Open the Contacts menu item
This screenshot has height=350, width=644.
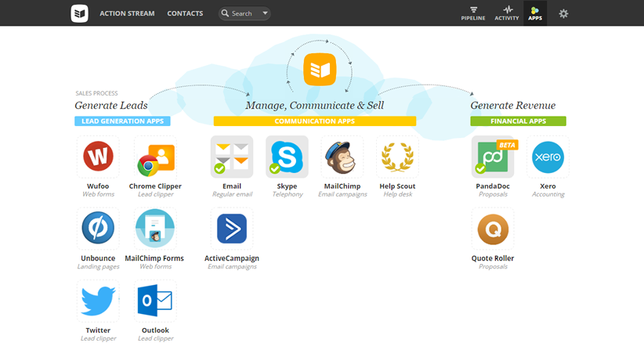(185, 13)
